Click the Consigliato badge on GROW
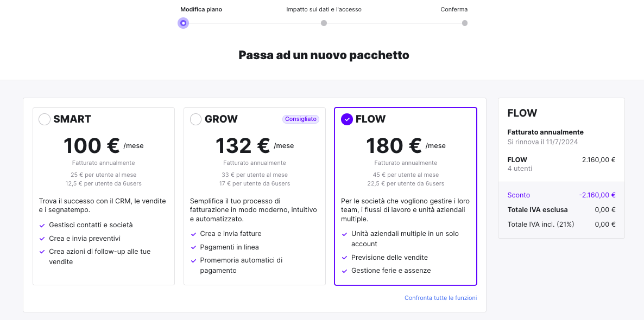 pyautogui.click(x=301, y=119)
